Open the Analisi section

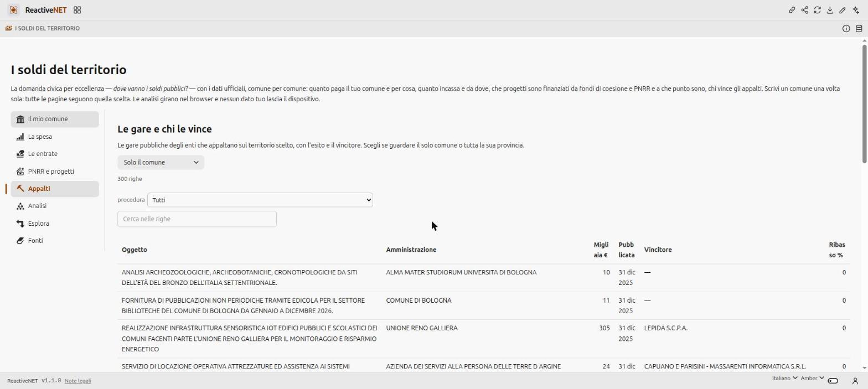55,206
